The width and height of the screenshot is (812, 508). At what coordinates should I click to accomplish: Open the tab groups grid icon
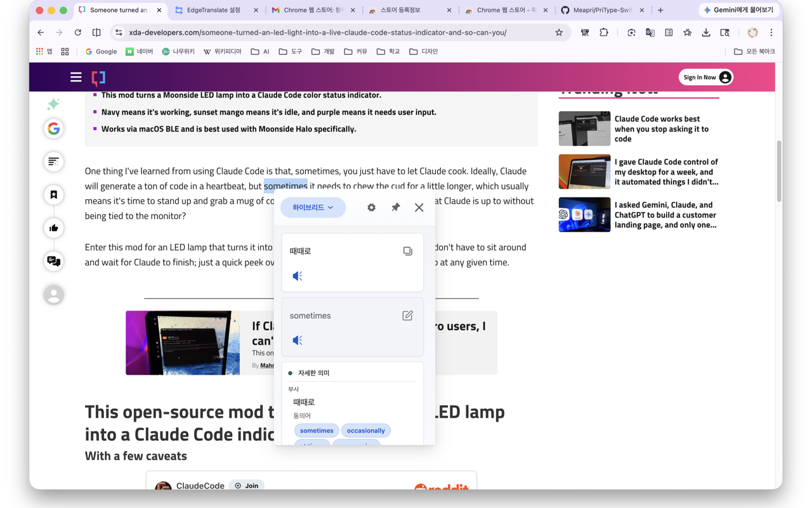(65, 51)
